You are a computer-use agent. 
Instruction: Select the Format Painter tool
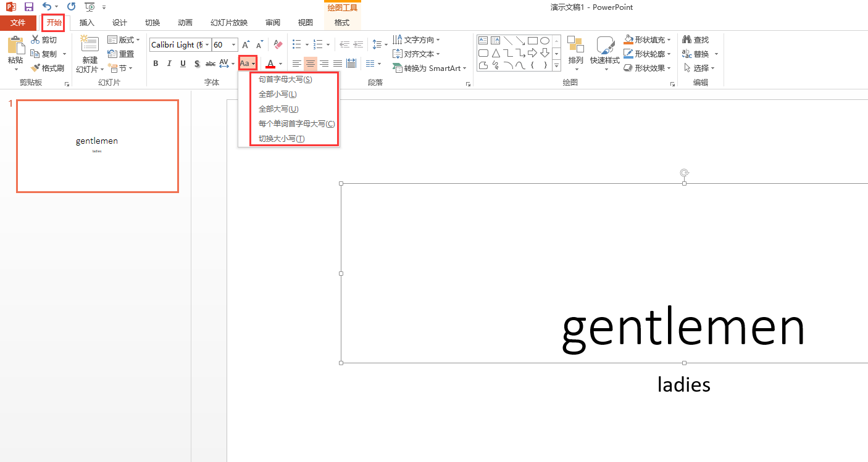(49, 68)
